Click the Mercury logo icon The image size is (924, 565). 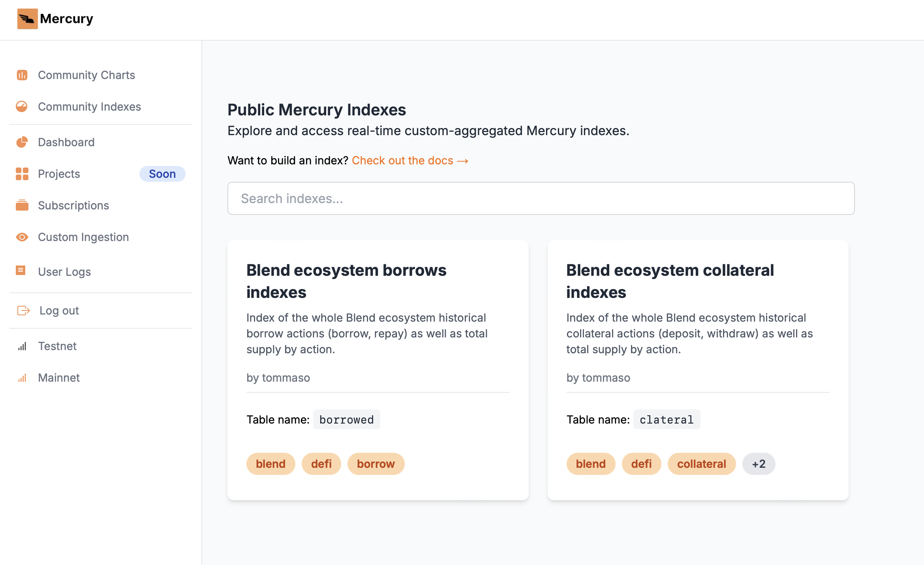tap(27, 19)
